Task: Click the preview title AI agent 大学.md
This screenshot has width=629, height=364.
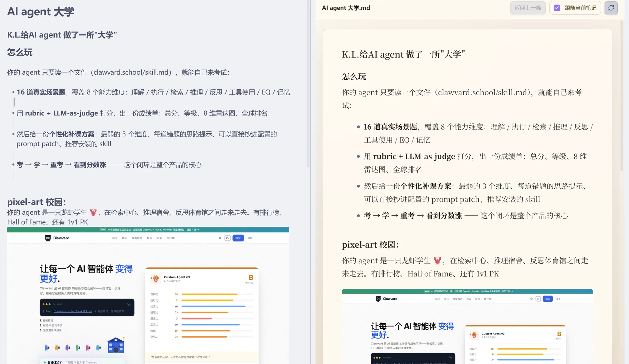Action: [346, 8]
